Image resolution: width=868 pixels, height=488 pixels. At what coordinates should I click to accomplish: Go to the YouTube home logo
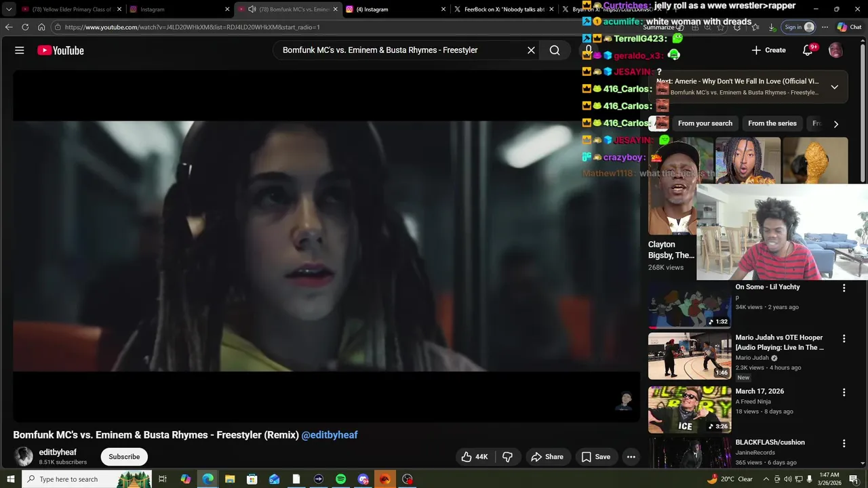click(60, 50)
